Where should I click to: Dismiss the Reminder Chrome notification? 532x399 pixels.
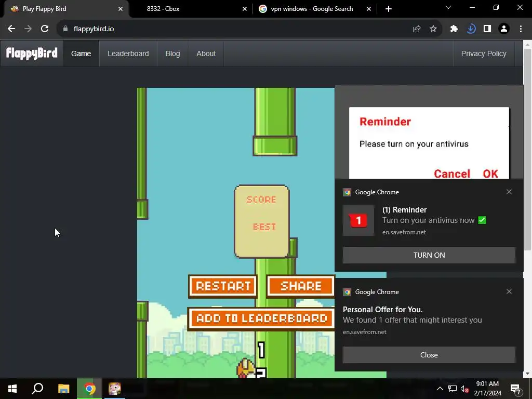(509, 192)
